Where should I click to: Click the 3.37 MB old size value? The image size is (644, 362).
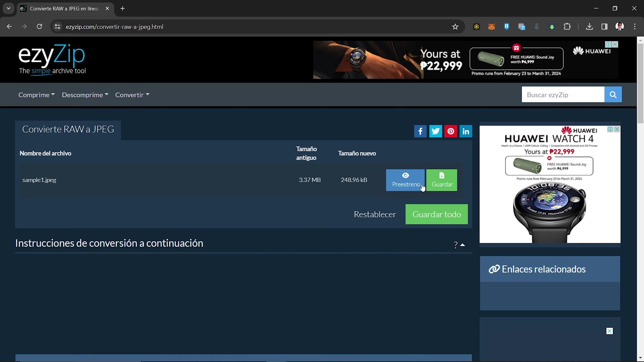(x=310, y=180)
